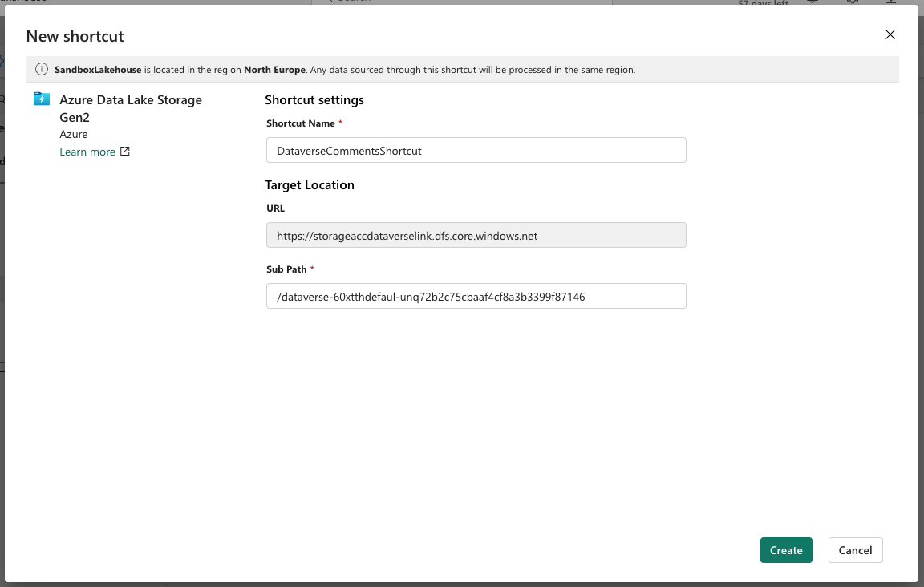Select the Azure Data Lake Storage Gen2 heading
924x587 pixels.
pyautogui.click(x=131, y=108)
